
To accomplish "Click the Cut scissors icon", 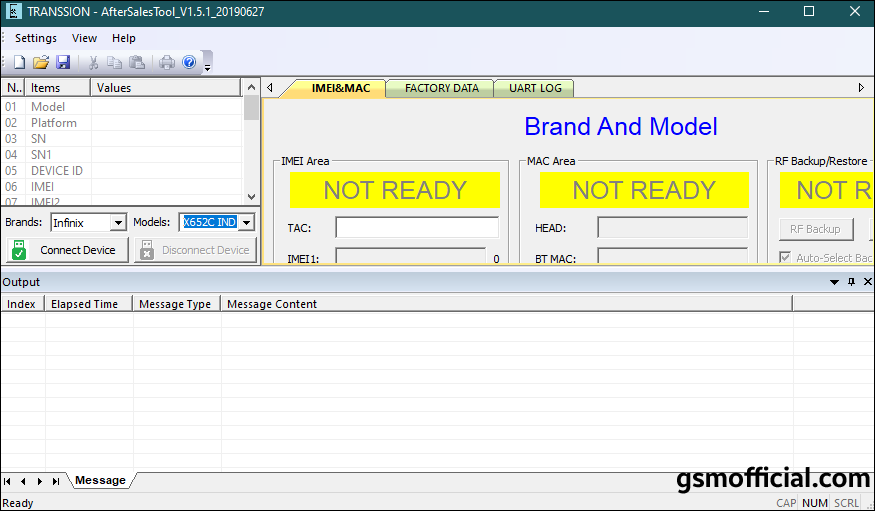I will pyautogui.click(x=93, y=62).
